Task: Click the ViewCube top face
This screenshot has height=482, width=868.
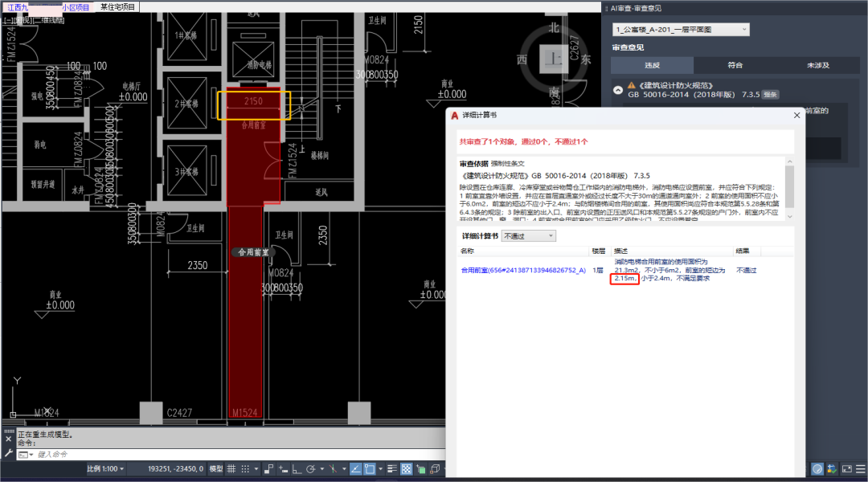Action: click(x=554, y=58)
